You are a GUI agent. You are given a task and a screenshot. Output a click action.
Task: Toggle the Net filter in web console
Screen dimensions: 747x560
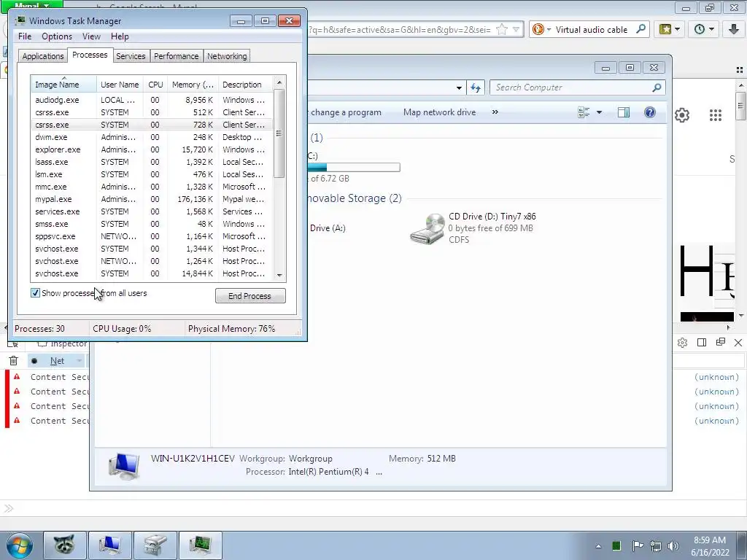tap(57, 361)
